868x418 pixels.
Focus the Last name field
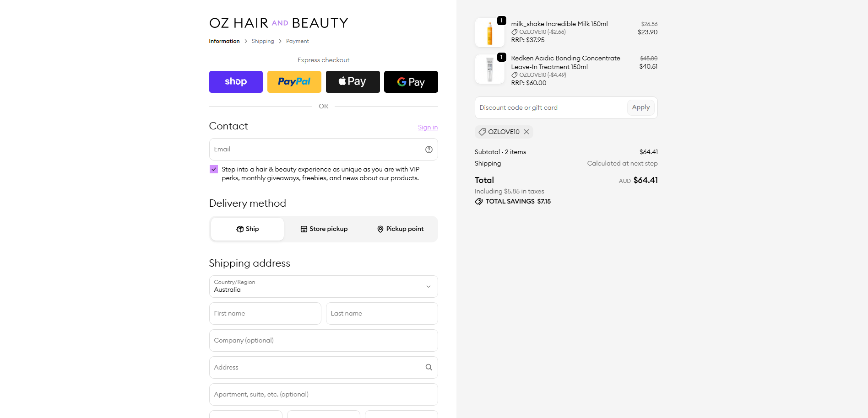click(x=382, y=314)
